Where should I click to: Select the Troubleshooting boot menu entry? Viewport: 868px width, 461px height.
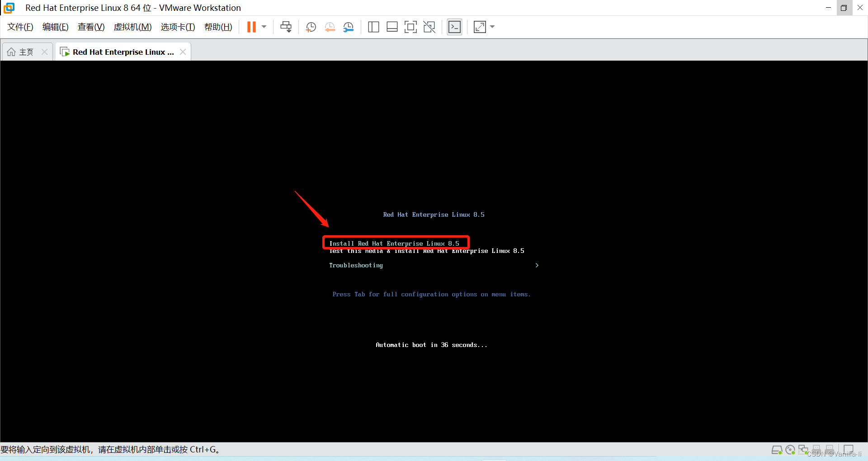[356, 266]
